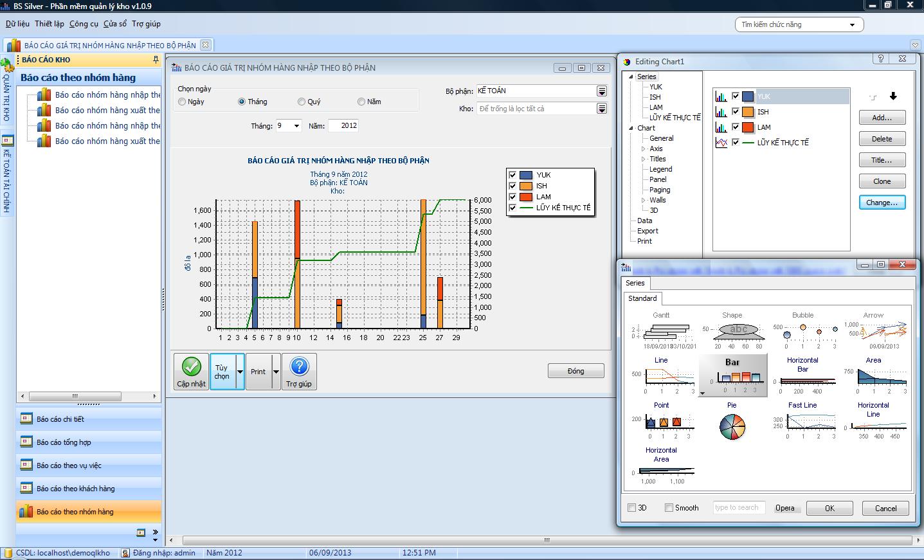
Task: Click the Trợ giúp question mark icon
Action: point(299,366)
